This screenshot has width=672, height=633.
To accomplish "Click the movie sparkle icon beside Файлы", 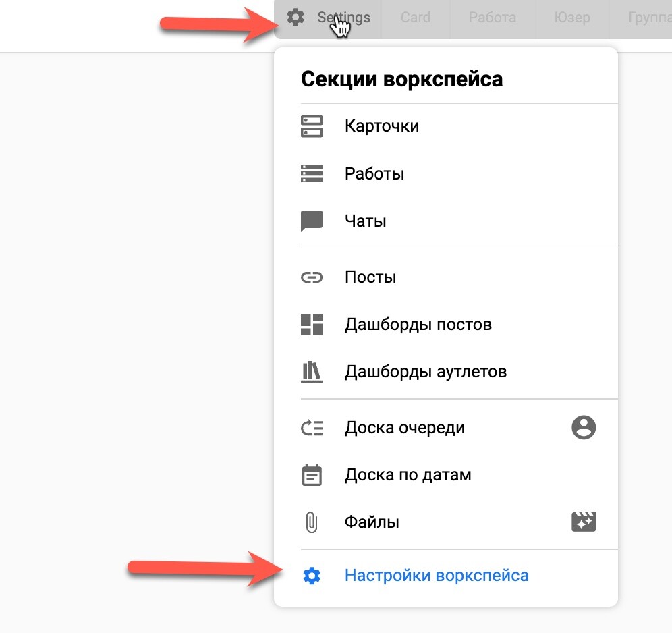I will tap(584, 522).
